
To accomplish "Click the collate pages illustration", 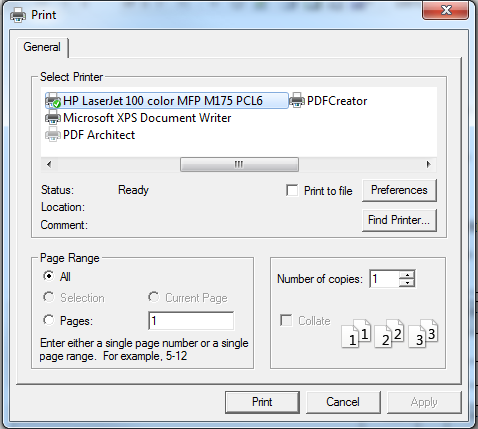I will click(x=389, y=334).
